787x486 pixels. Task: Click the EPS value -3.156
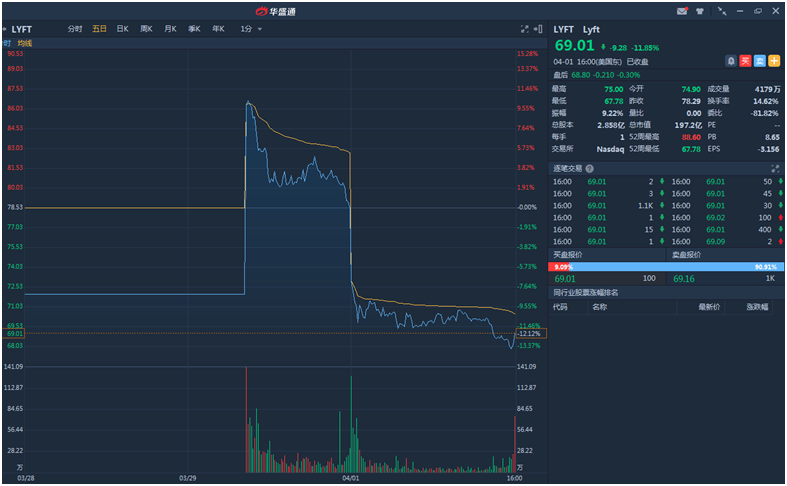(769, 149)
